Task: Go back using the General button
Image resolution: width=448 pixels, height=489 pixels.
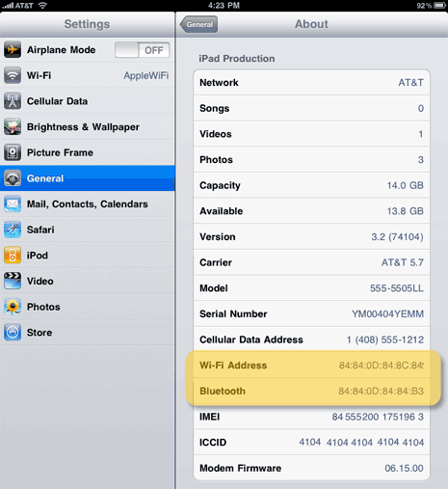Action: pyautogui.click(x=198, y=24)
